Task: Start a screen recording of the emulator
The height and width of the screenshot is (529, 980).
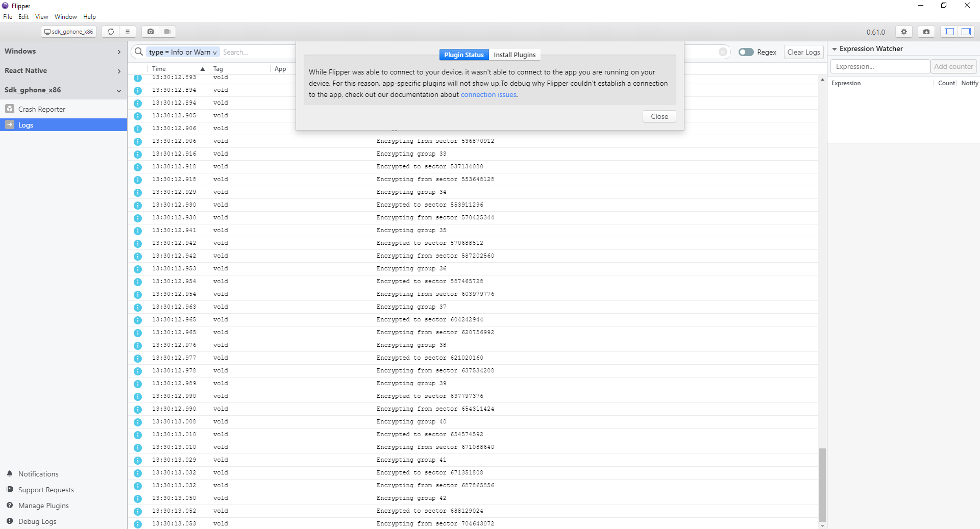Action: coord(167,32)
